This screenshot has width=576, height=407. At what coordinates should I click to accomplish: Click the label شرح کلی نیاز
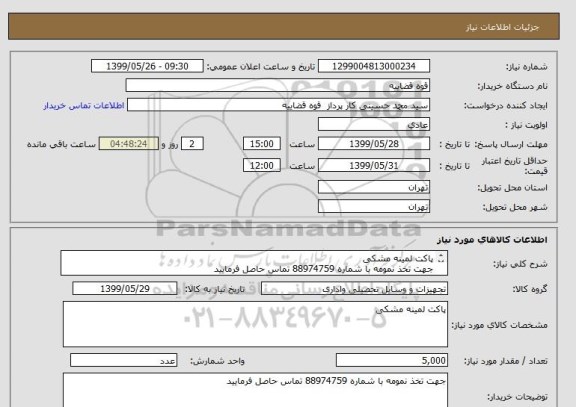pos(520,264)
